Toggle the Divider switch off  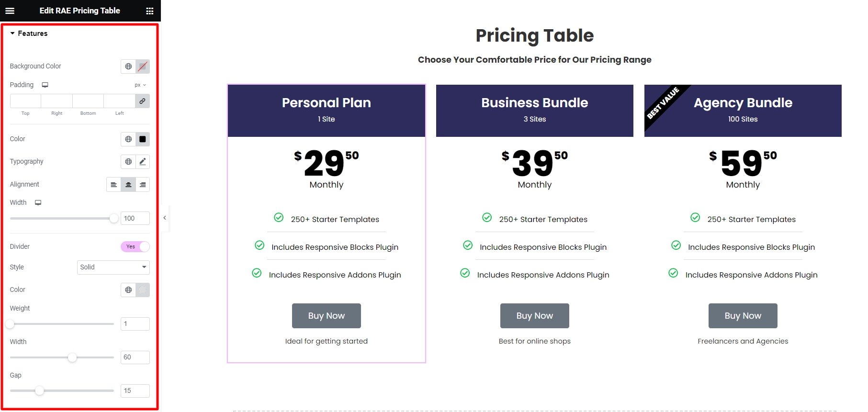(135, 246)
